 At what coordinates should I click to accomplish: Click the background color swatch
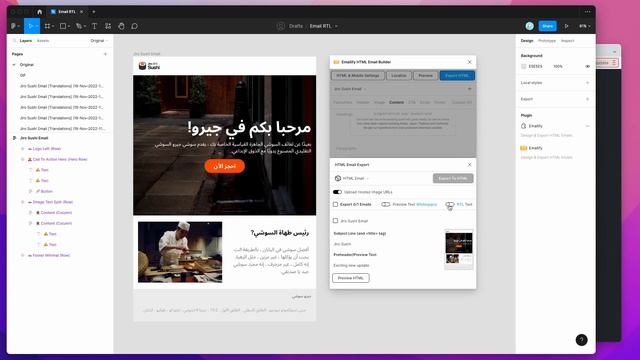point(524,66)
